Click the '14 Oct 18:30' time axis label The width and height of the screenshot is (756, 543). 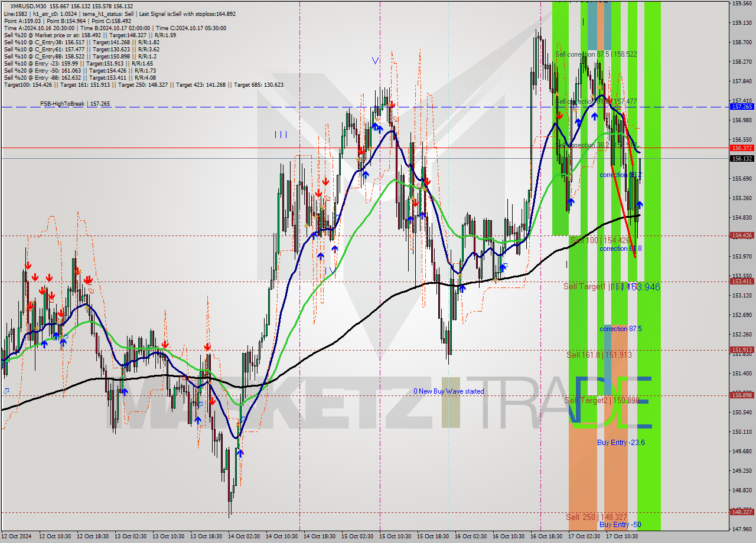tap(320, 537)
